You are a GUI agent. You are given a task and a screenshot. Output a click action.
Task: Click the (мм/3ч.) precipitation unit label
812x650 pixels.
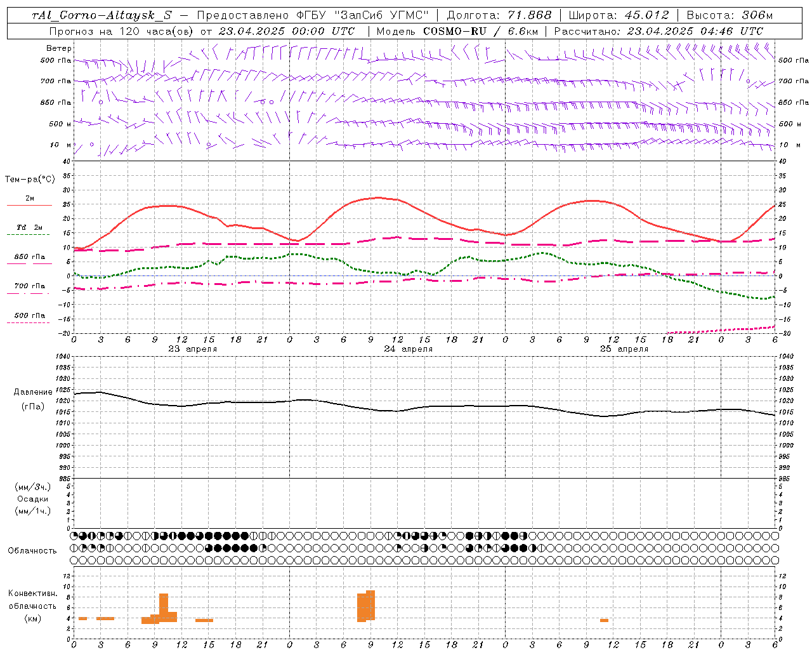33,487
